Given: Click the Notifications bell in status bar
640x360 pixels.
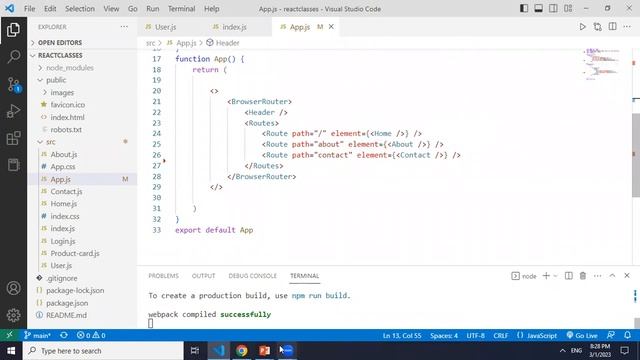Looking at the screenshot, I should [x=627, y=336].
